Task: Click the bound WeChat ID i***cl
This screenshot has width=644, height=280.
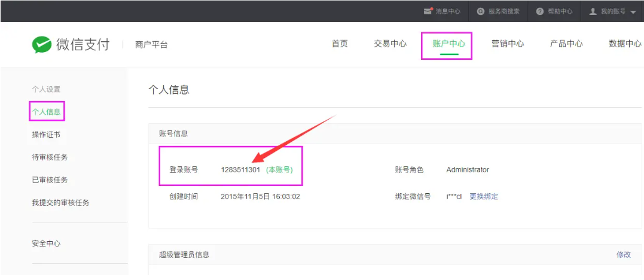Action: (x=454, y=196)
